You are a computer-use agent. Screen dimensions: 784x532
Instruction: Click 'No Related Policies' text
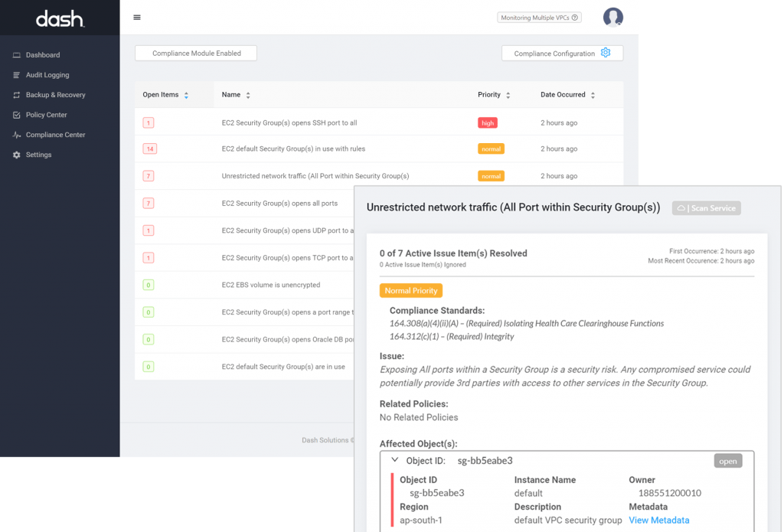(419, 417)
